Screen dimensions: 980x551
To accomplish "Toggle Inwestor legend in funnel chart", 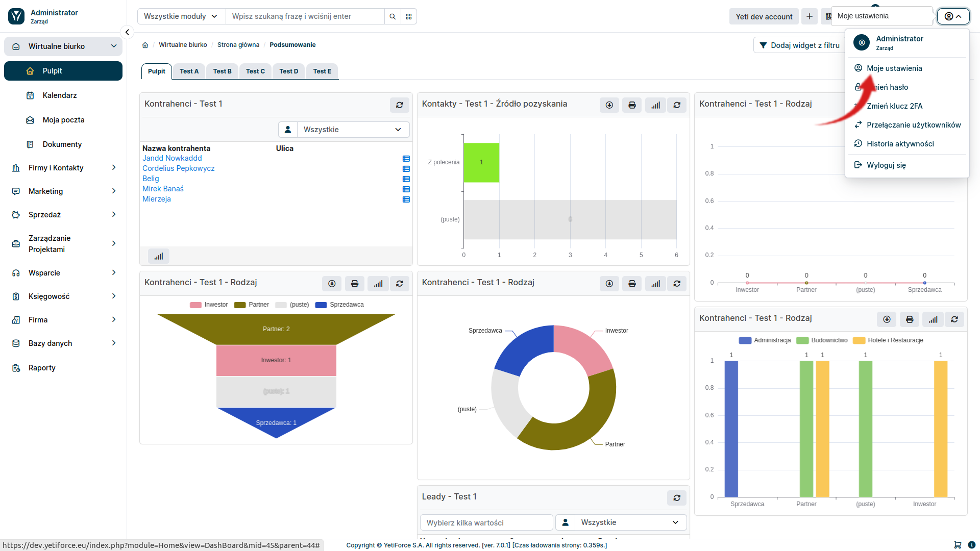I will pos(209,305).
